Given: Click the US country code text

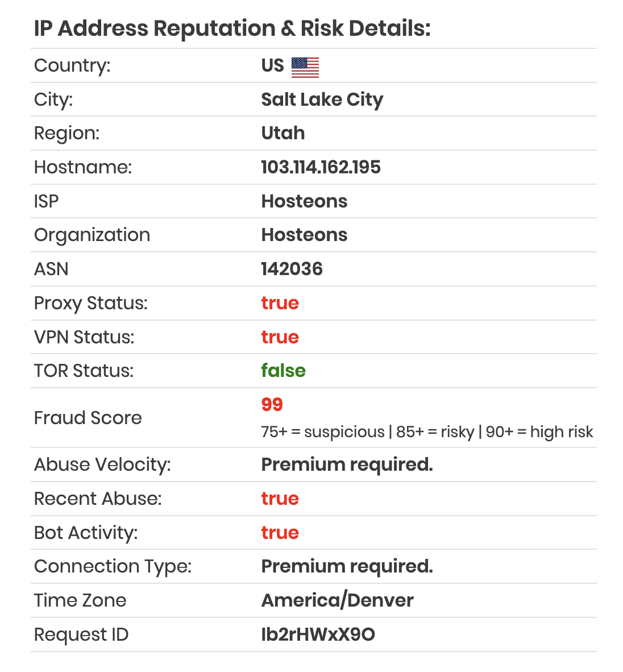Looking at the screenshot, I should (272, 65).
